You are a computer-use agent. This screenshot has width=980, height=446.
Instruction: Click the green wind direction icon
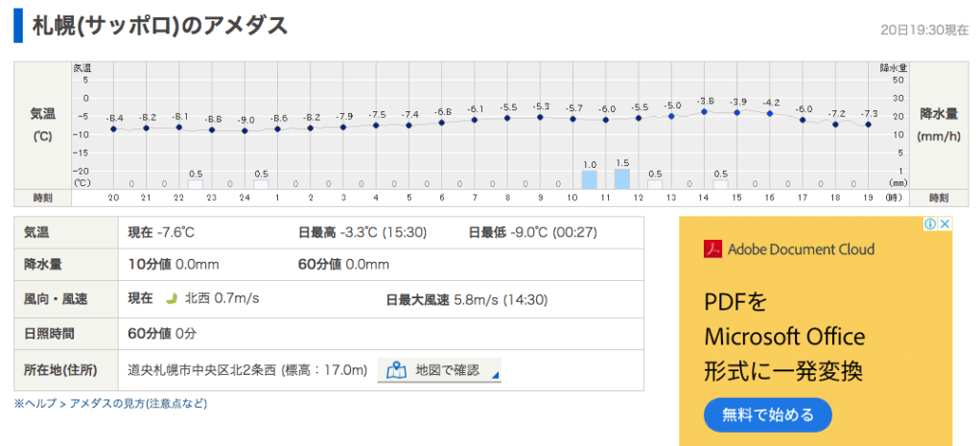(x=173, y=299)
